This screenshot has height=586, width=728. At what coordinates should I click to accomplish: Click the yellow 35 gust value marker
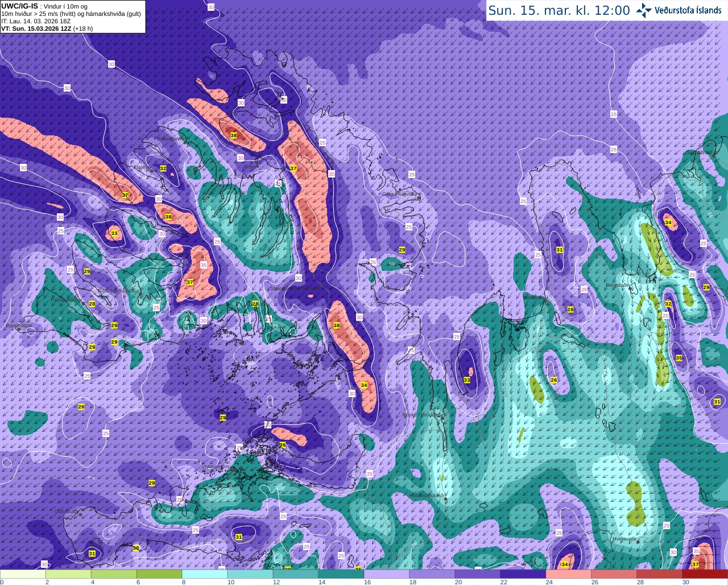[679, 358]
